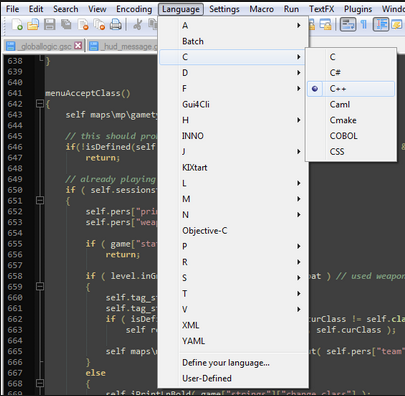The height and width of the screenshot is (396, 405).
Task: Open the Edit menu
Action: [36, 9]
